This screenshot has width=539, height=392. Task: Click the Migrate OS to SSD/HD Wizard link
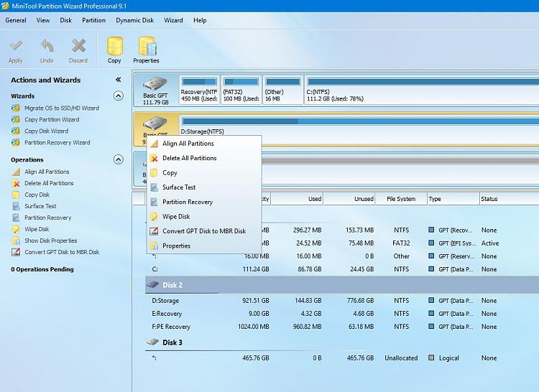[62, 108]
